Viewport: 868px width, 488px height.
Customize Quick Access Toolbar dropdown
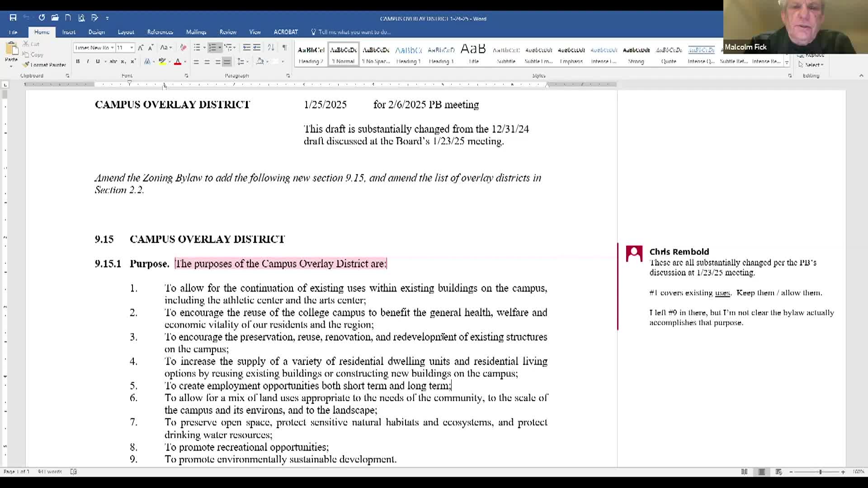pos(107,18)
